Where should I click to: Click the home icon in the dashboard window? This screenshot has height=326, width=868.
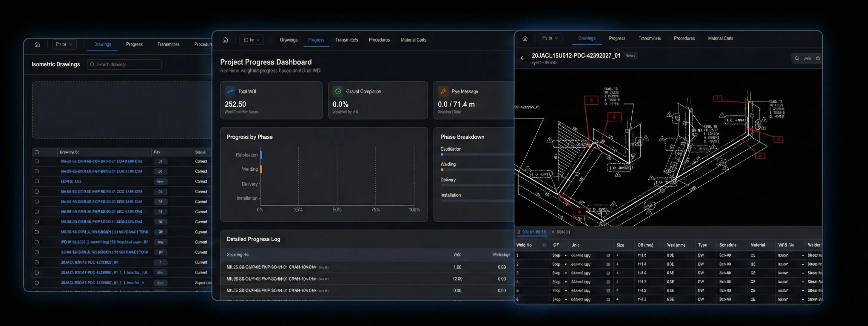pyautogui.click(x=225, y=39)
